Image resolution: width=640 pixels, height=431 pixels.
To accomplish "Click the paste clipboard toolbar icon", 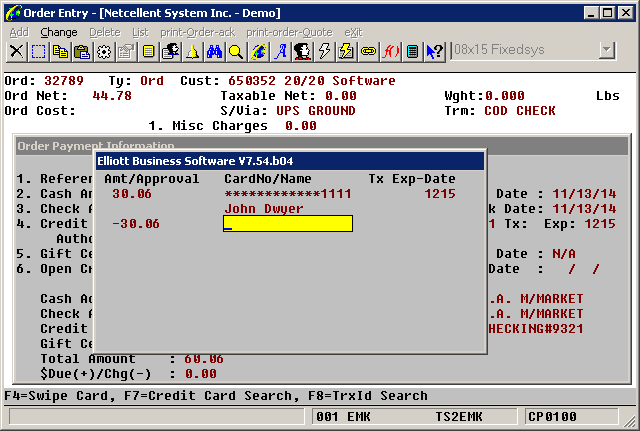I will pyautogui.click(x=82, y=51).
